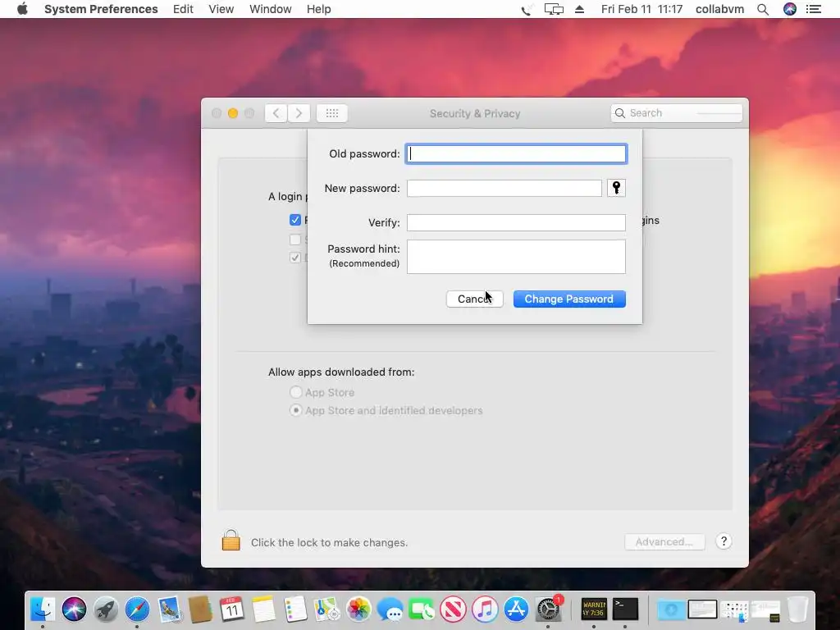The image size is (840, 630).
Task: Open the Apple menu
Action: click(x=22, y=9)
